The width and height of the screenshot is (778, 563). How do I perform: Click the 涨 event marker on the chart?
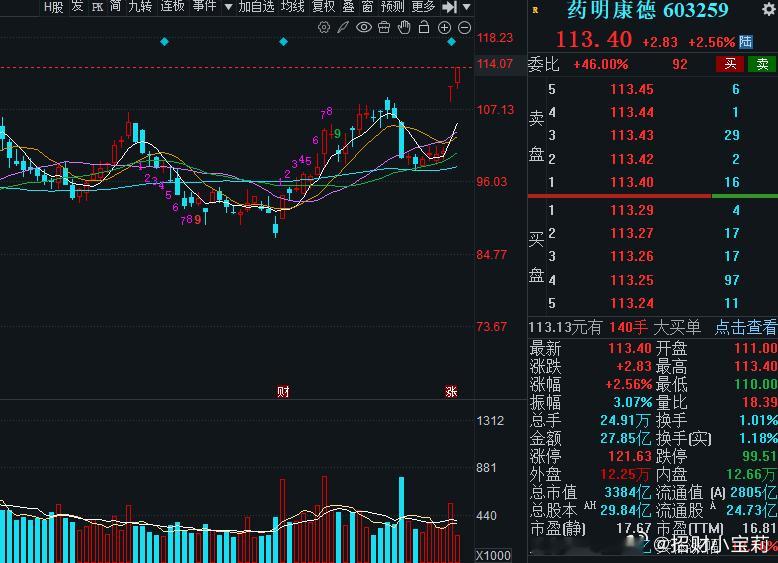[451, 392]
